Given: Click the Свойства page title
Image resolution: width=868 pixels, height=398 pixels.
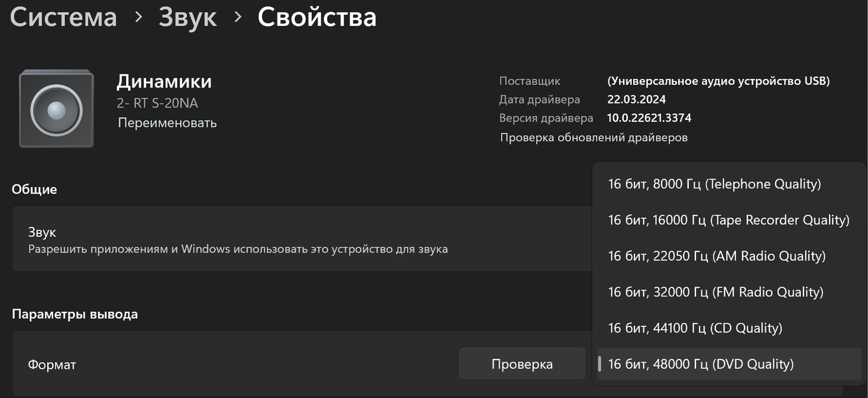Looking at the screenshot, I should pyautogui.click(x=317, y=17).
